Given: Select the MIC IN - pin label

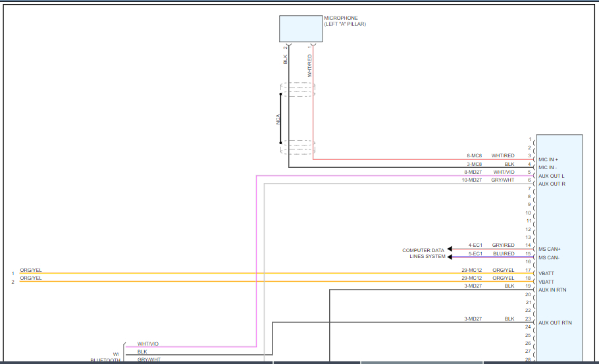Looking at the screenshot, I should pyautogui.click(x=548, y=167).
